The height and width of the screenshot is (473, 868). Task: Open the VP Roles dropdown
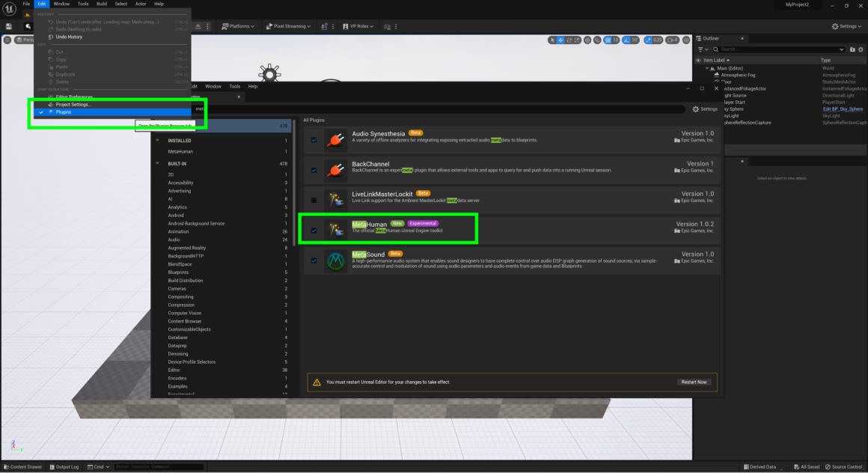358,26
